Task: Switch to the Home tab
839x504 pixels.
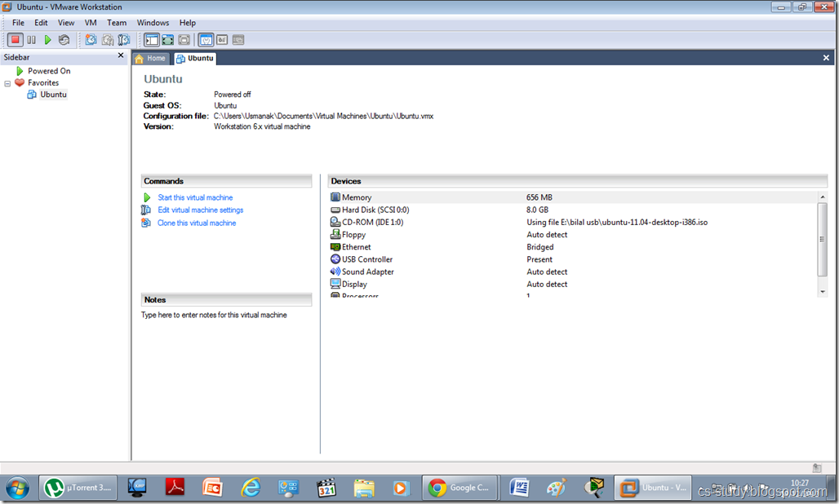Action: click(150, 58)
